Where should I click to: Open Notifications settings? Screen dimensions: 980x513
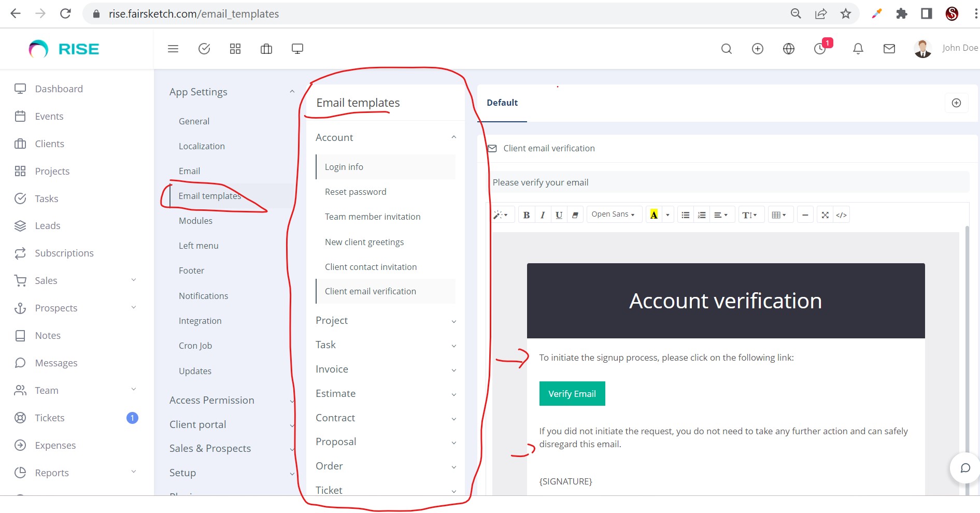pyautogui.click(x=203, y=296)
